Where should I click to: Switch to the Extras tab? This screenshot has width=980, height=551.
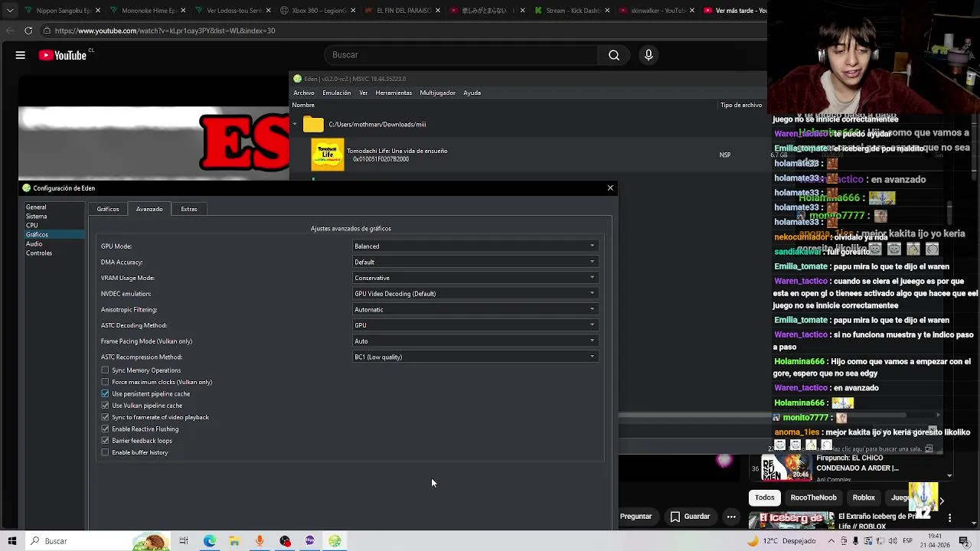[x=189, y=209]
